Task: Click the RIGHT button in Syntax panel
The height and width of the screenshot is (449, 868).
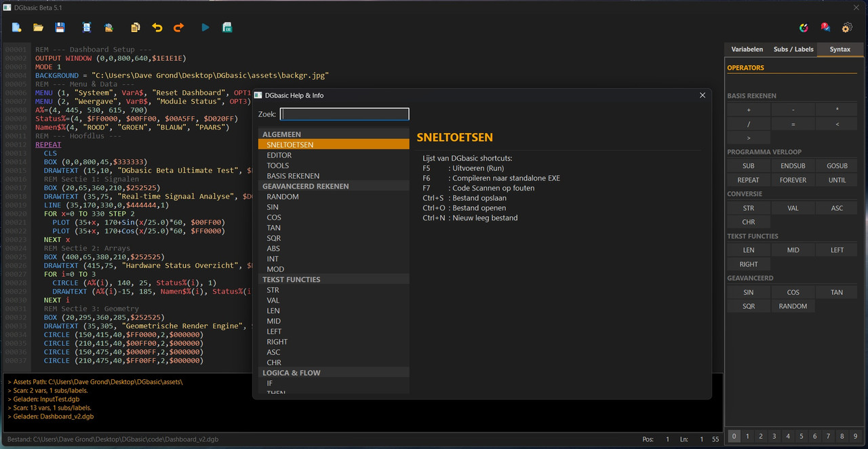Action: coord(749,265)
